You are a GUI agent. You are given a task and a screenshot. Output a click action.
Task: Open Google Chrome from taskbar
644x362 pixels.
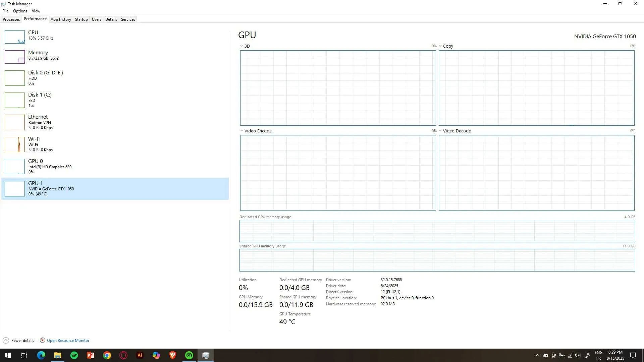(x=107, y=355)
